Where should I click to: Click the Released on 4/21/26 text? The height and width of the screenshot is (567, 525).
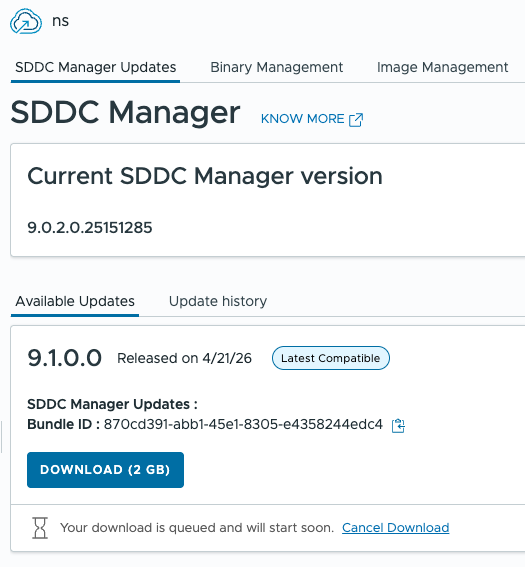coord(184,358)
